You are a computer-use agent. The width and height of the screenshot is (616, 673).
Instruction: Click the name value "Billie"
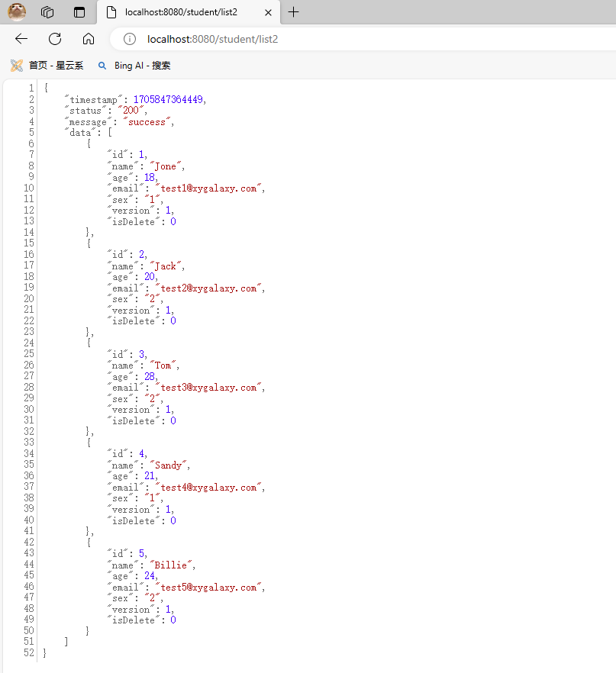pos(171,565)
